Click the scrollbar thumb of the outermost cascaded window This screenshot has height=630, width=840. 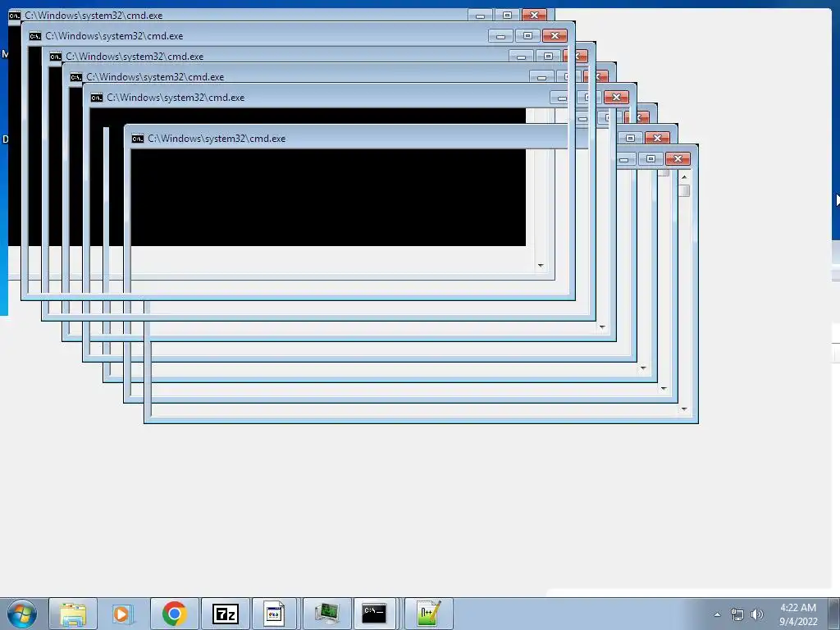click(684, 190)
